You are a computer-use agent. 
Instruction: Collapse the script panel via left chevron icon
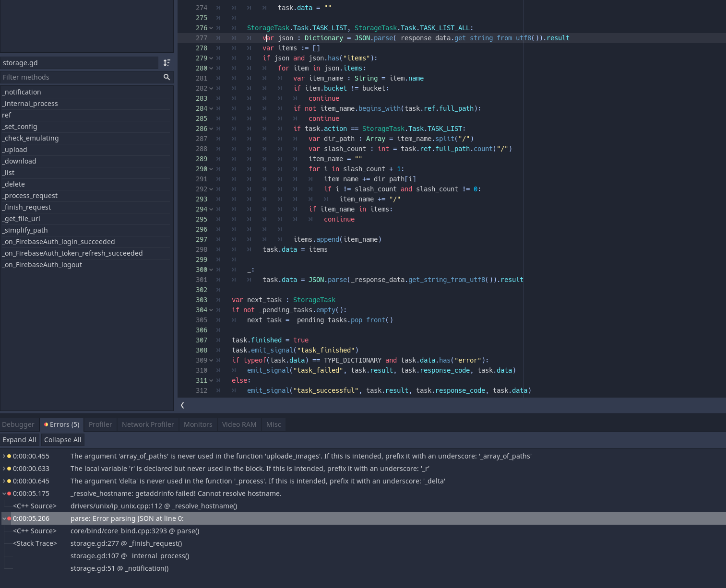pyautogui.click(x=182, y=405)
